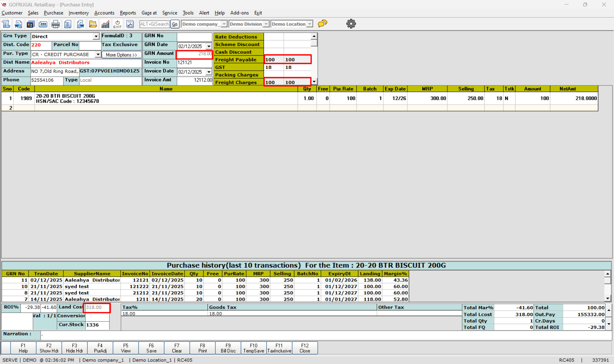
Task: Click the barcode icon in the toolbar
Action: (43, 24)
